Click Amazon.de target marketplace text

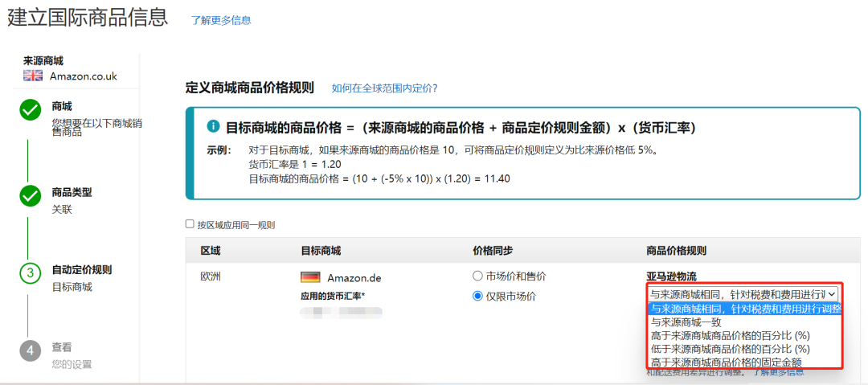[x=354, y=277]
